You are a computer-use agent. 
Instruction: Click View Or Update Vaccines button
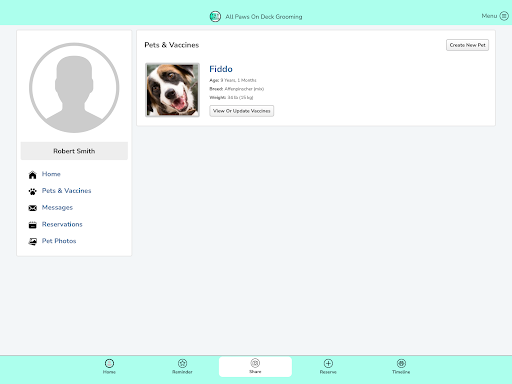(242, 111)
